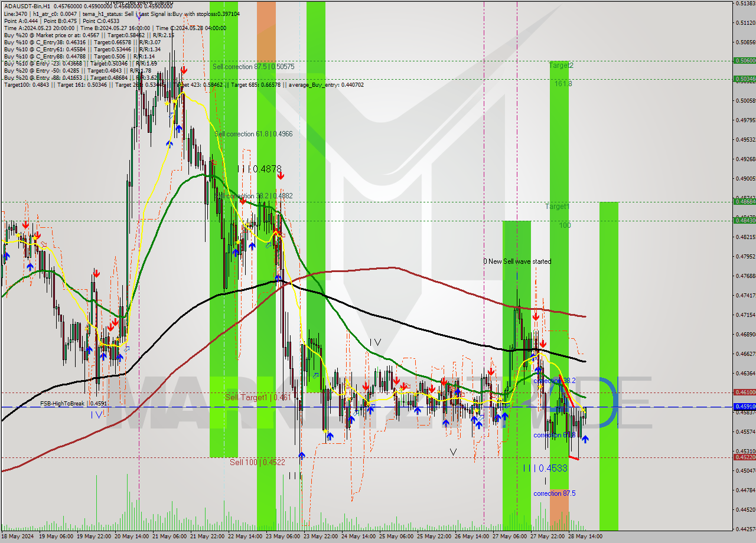The width and height of the screenshot is (756, 543).
Task: Select the blue 'correction 87.5' label
Action: [554, 493]
